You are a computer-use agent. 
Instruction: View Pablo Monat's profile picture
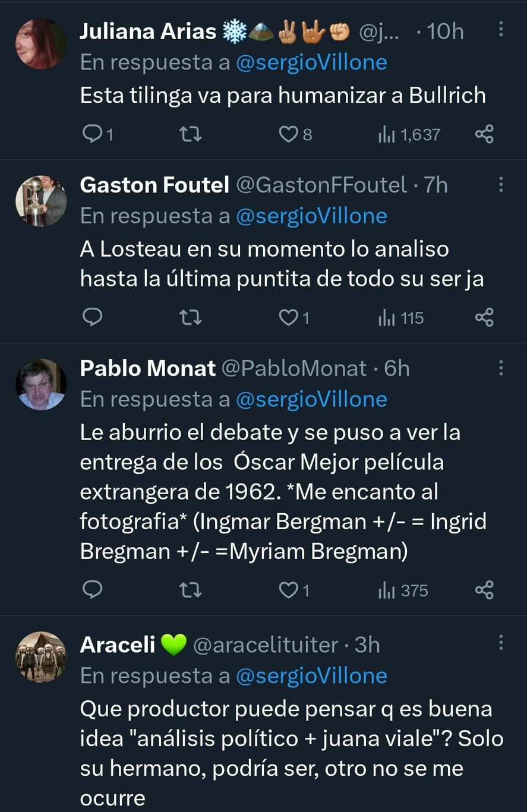pyautogui.click(x=41, y=384)
